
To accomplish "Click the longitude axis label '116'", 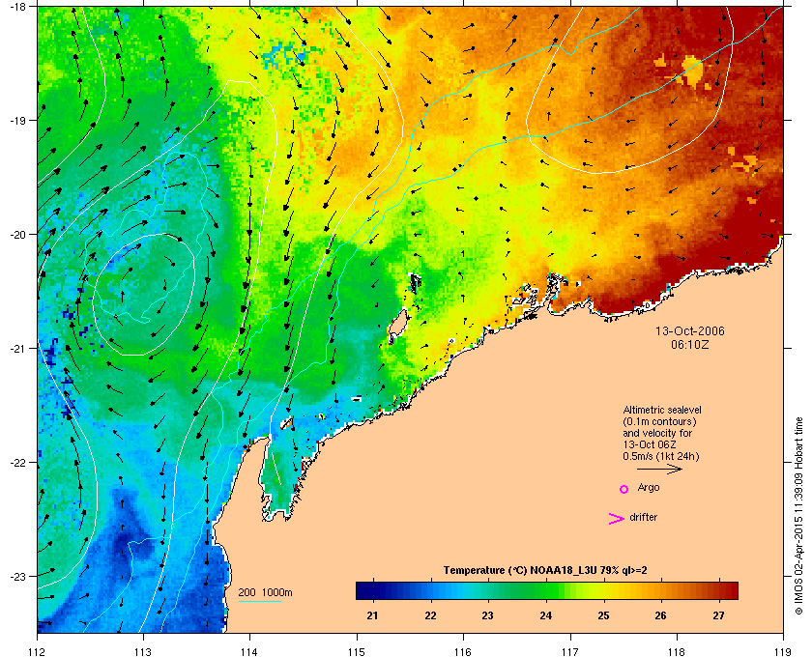I will 463,652.
